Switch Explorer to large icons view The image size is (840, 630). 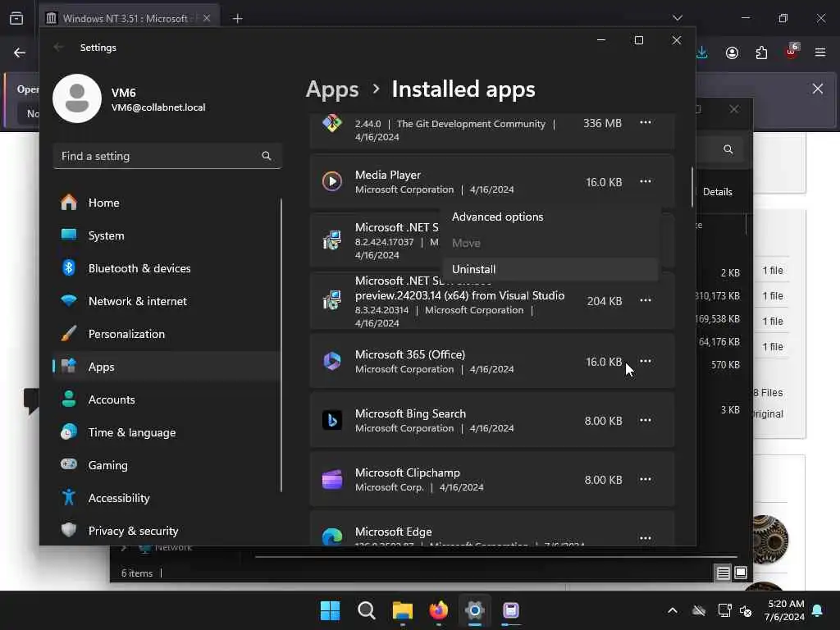741,573
